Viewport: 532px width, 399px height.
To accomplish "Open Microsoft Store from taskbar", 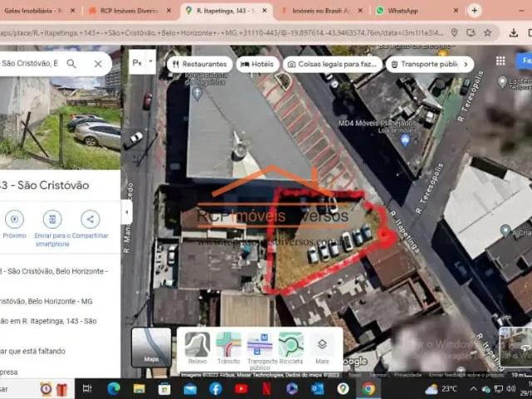I will [x=165, y=389].
